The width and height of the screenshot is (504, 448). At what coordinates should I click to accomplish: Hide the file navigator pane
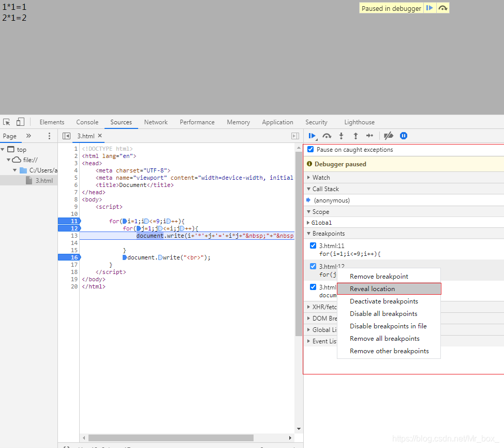pyautogui.click(x=66, y=136)
